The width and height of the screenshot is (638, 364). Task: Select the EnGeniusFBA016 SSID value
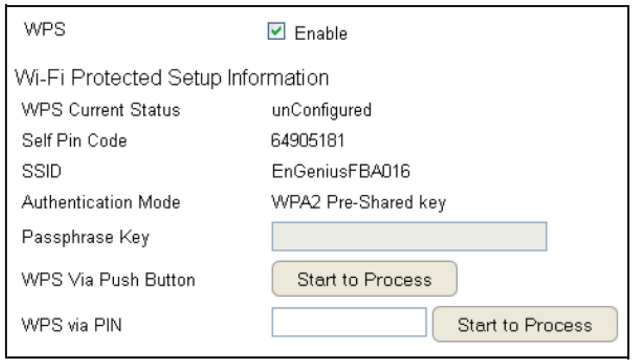[x=341, y=172]
